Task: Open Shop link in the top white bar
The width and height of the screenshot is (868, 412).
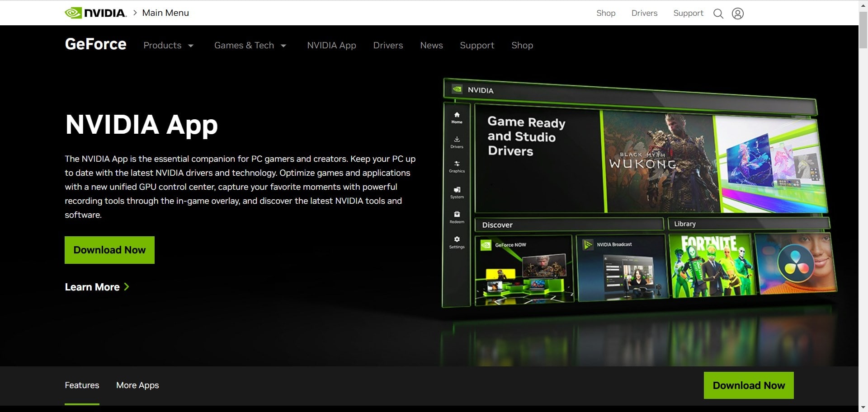Action: pos(606,13)
